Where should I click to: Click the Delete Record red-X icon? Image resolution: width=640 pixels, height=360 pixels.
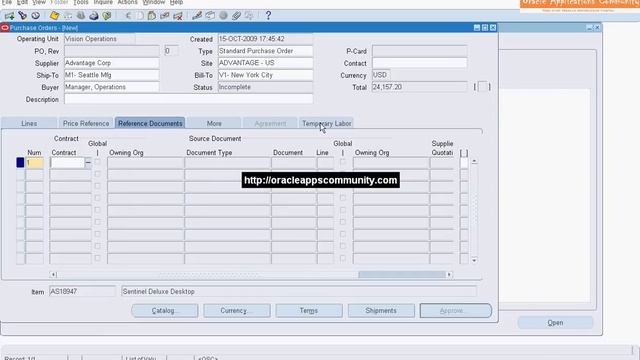(178, 16)
